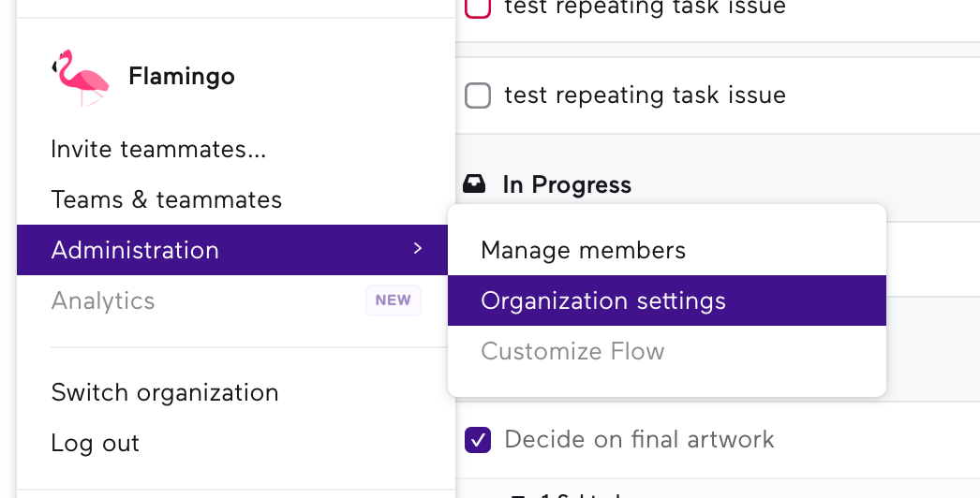Expand the Administration submenu chevron arrow

[x=418, y=249]
